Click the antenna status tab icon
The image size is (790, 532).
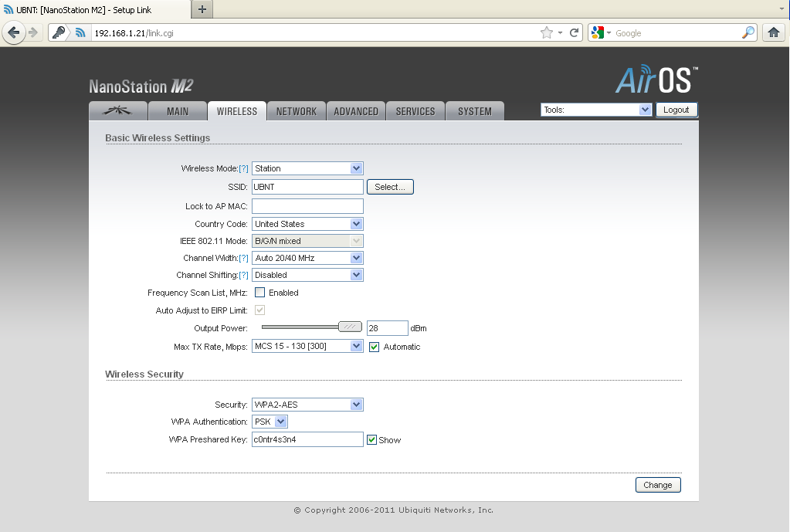coord(117,110)
